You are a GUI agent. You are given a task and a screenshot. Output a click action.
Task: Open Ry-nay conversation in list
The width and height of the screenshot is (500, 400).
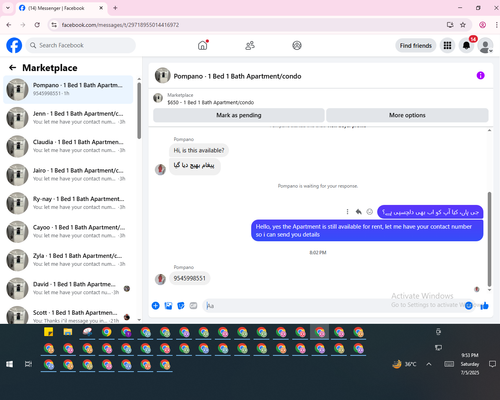pos(68,203)
